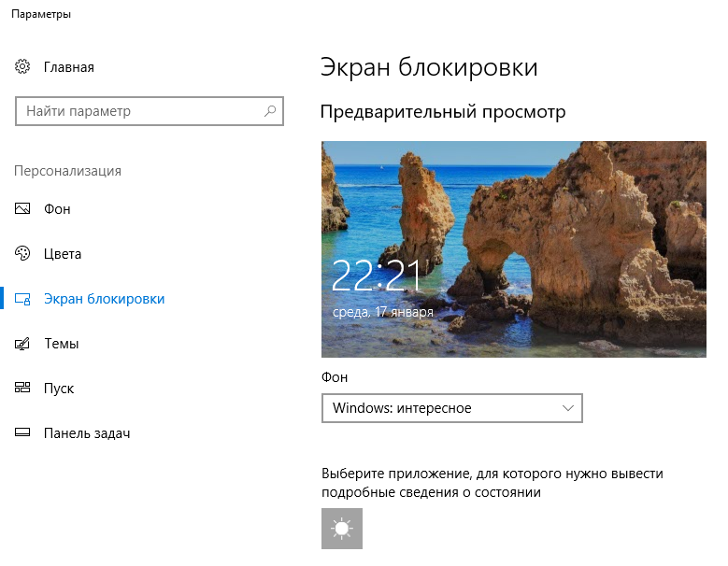Click the Фон picture icon in sidebar
The height and width of the screenshot is (566, 728).
click(x=22, y=209)
